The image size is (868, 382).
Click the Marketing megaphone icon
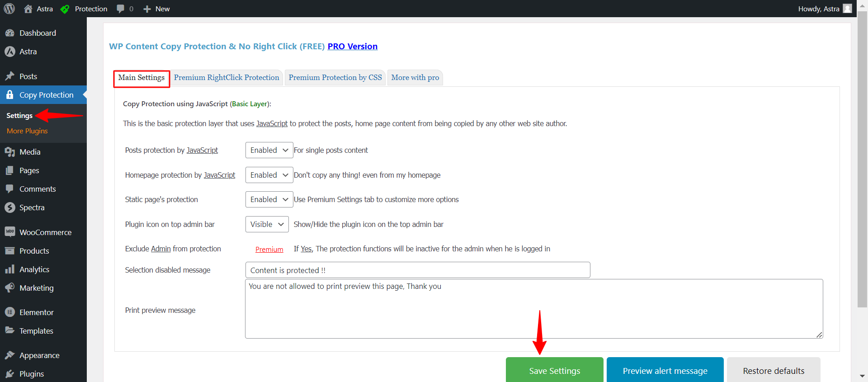[9, 288]
